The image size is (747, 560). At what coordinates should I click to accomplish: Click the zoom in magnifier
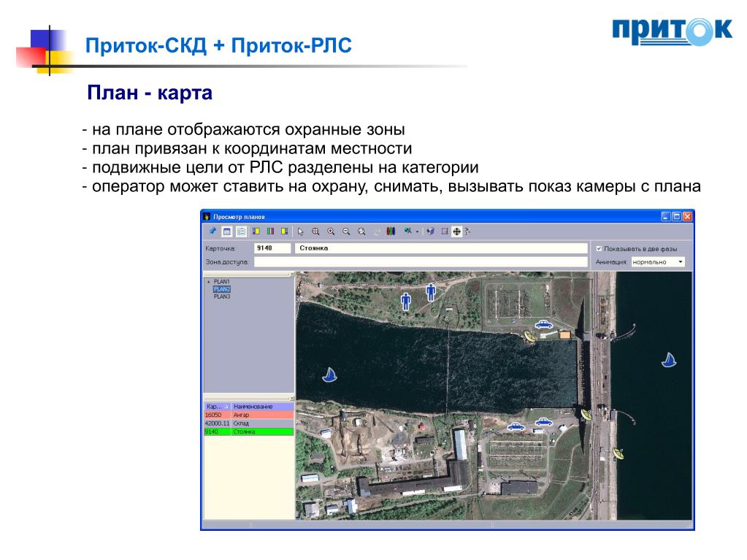(x=331, y=231)
